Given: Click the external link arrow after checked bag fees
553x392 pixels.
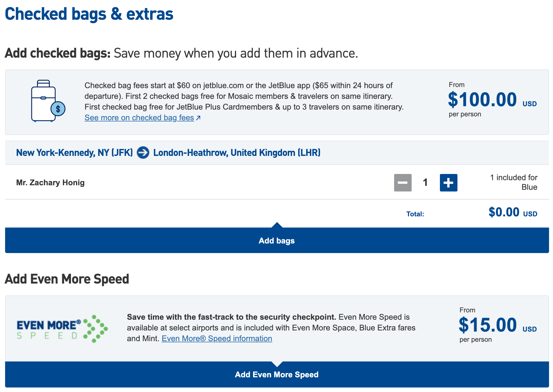Looking at the screenshot, I should pos(198,118).
